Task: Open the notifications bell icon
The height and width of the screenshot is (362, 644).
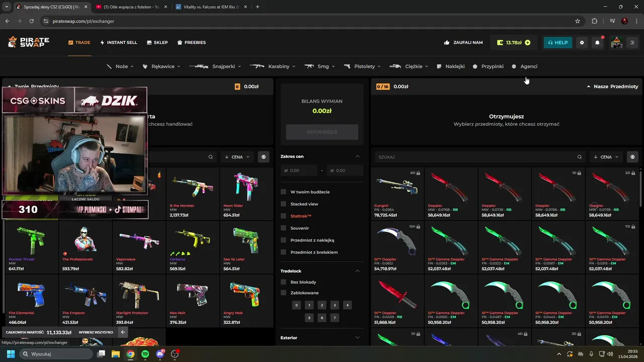Action: (597, 43)
